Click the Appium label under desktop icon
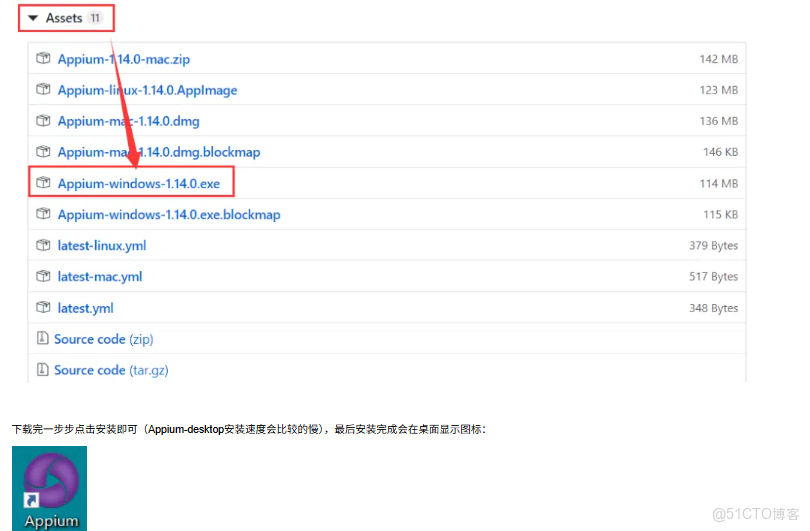This screenshot has height=531, width=810. (52, 521)
